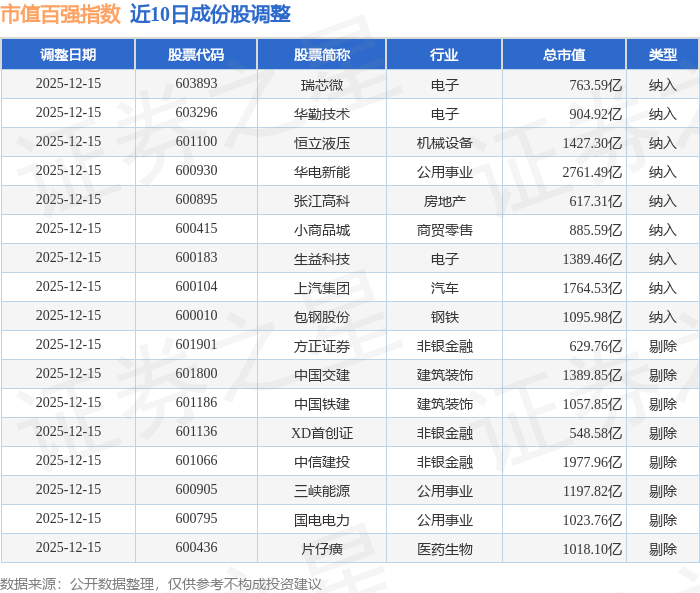Screen dimensions: 700x593
Task: Open stock code 600436
Action: 196,547
